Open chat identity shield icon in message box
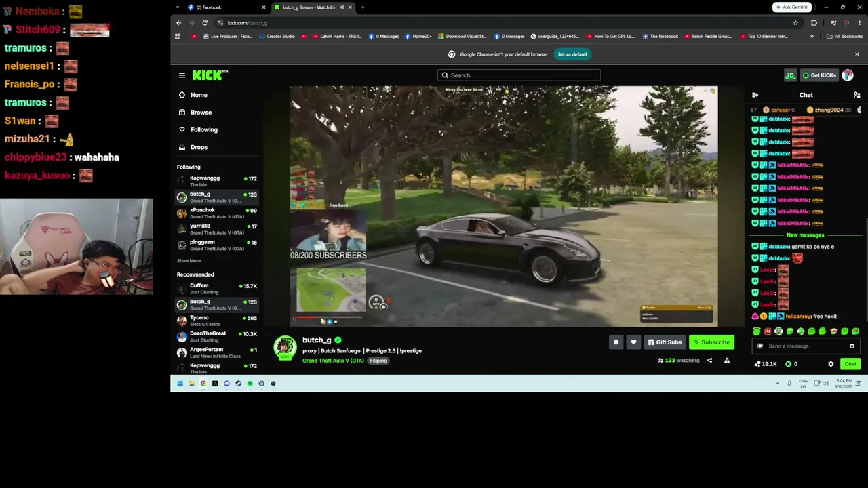868x488 pixels. (x=760, y=346)
